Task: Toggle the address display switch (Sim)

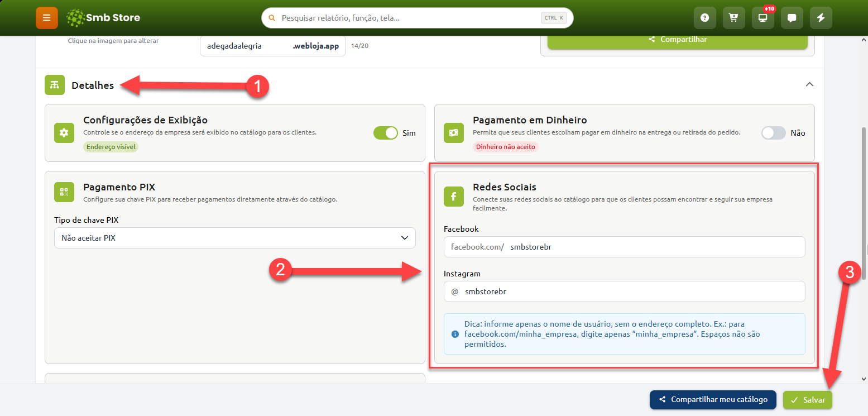Action: pos(385,133)
